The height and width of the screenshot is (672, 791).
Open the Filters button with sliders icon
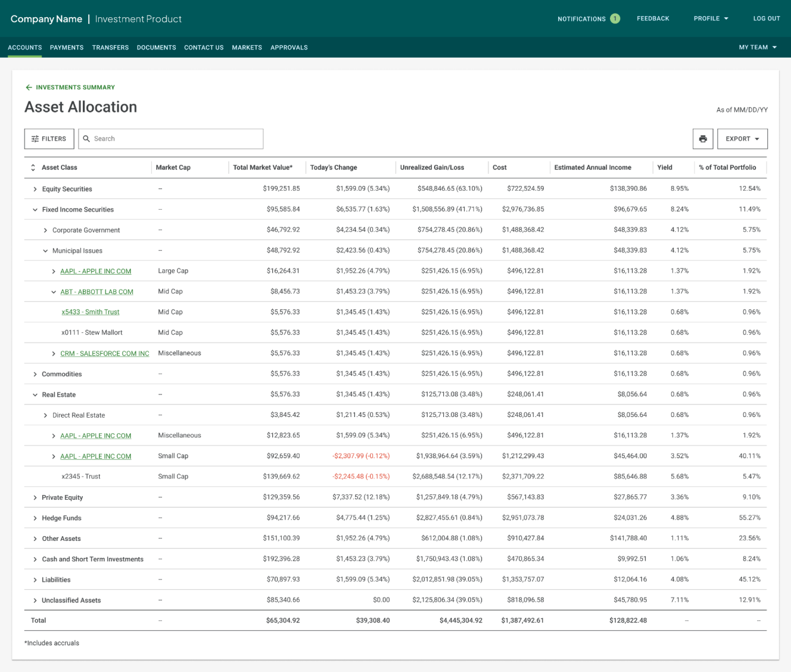point(49,139)
